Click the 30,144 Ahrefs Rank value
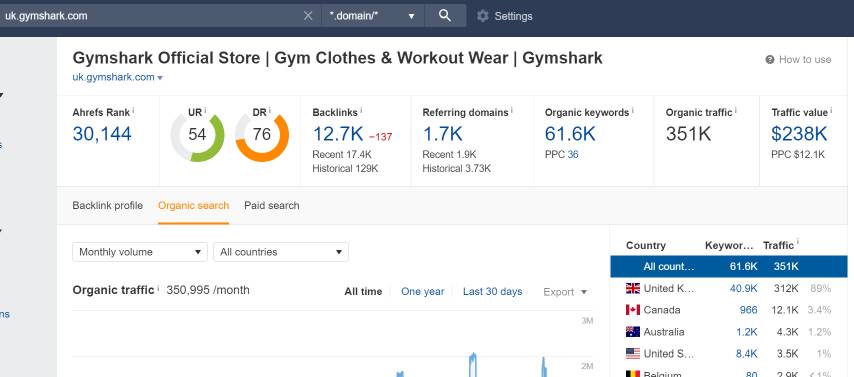The height and width of the screenshot is (377, 854). pyautogui.click(x=102, y=133)
